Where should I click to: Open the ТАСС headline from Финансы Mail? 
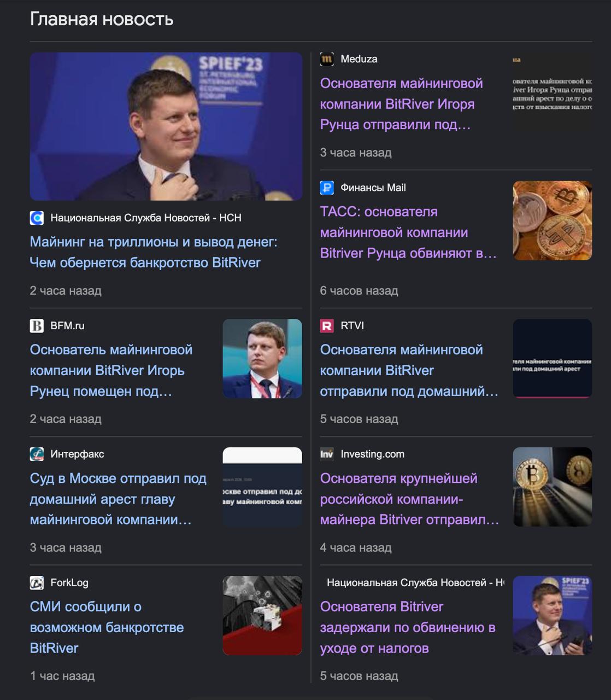coord(408,232)
